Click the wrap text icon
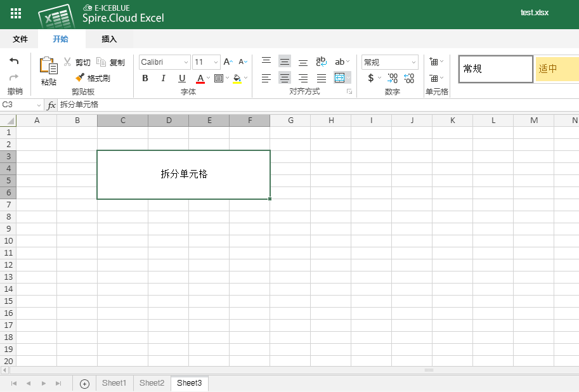Screen dimensions: 579x392 click(x=322, y=62)
